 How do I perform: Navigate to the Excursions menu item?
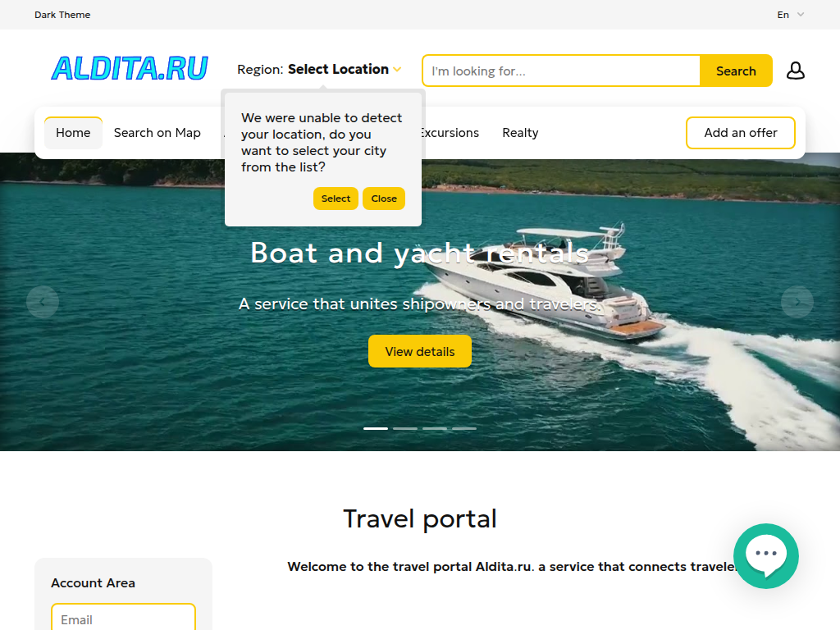coord(449,133)
